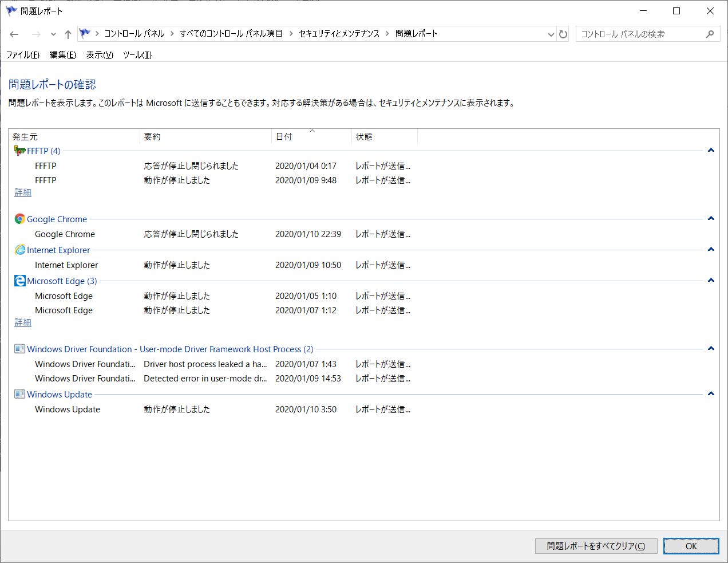Open the ツール(T) menu

[137, 55]
